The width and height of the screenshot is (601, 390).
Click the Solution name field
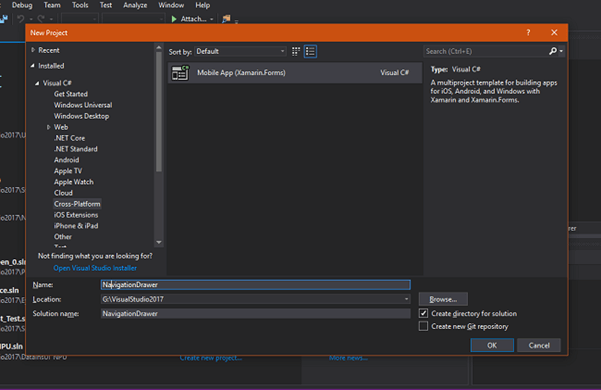click(x=256, y=314)
